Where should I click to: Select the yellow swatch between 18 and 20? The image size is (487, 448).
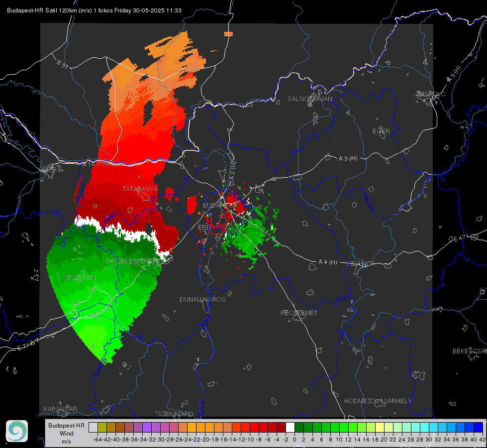(380, 427)
